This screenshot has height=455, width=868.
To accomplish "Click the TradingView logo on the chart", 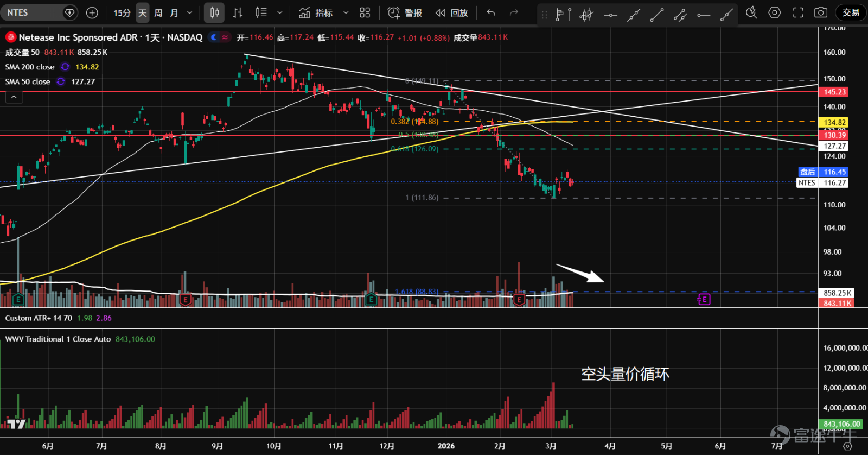I will [x=16, y=424].
